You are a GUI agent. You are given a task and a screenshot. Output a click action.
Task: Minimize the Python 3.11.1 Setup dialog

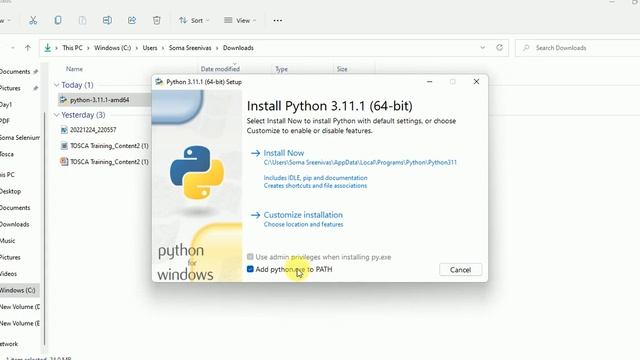point(429,82)
